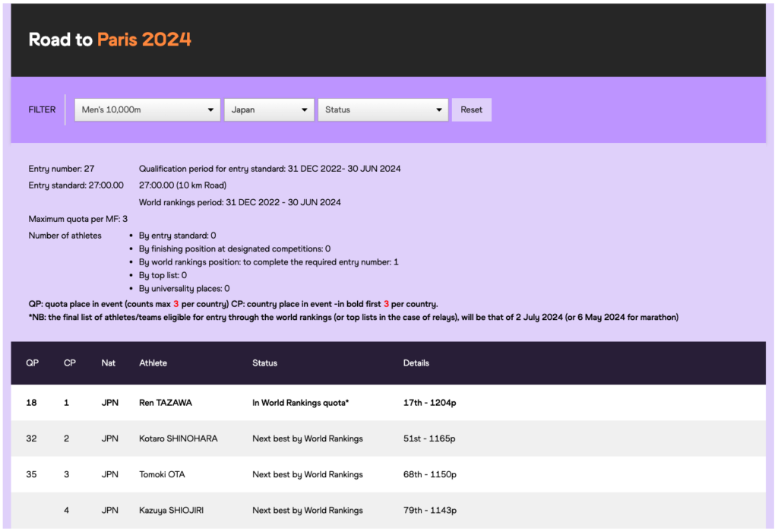Click Ren TAZAWA's 17th - 1204p details
The height and width of the screenshot is (532, 778).
point(430,403)
